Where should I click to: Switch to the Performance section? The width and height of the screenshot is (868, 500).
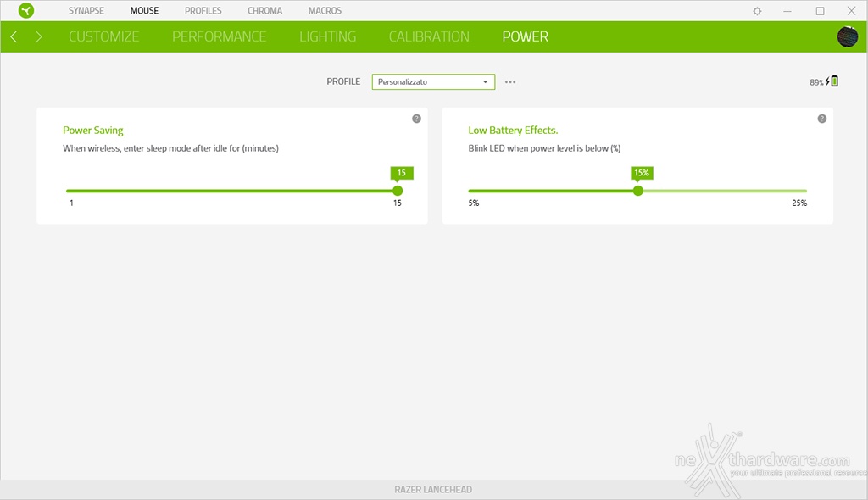tap(220, 36)
